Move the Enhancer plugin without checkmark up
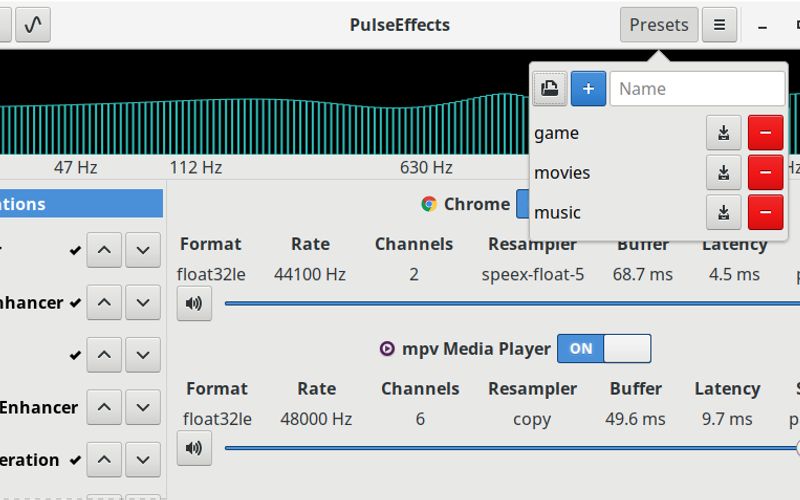Image resolution: width=800 pixels, height=500 pixels. (x=104, y=407)
